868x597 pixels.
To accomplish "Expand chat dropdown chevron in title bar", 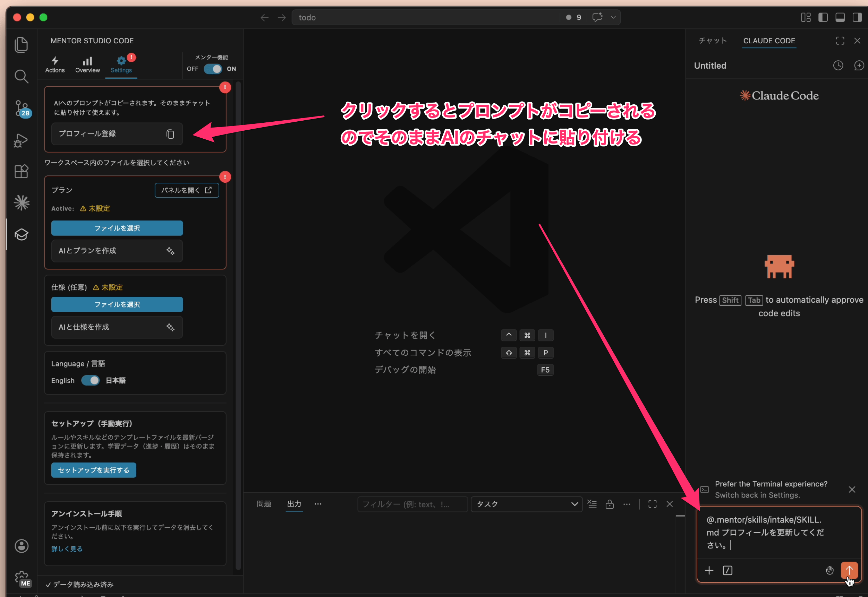I will click(x=613, y=18).
